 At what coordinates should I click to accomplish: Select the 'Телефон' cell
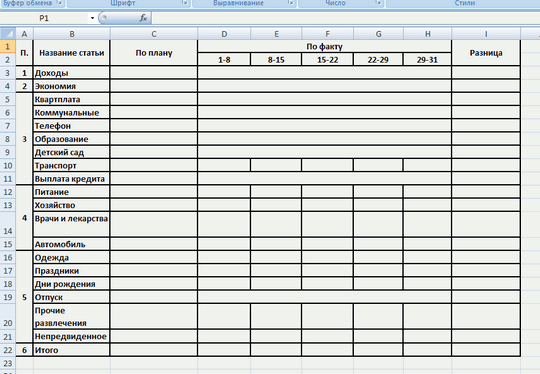72,126
